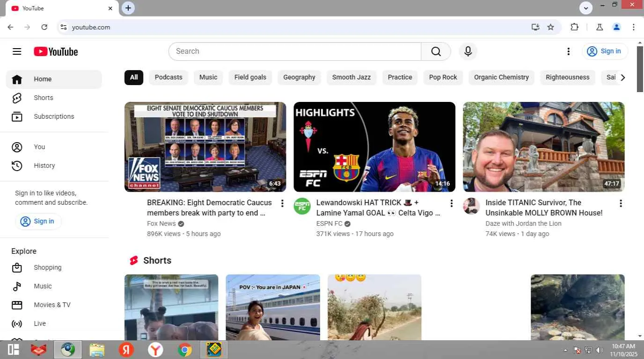644x359 pixels.
Task: Select Home in the sidebar
Action: pos(54,79)
